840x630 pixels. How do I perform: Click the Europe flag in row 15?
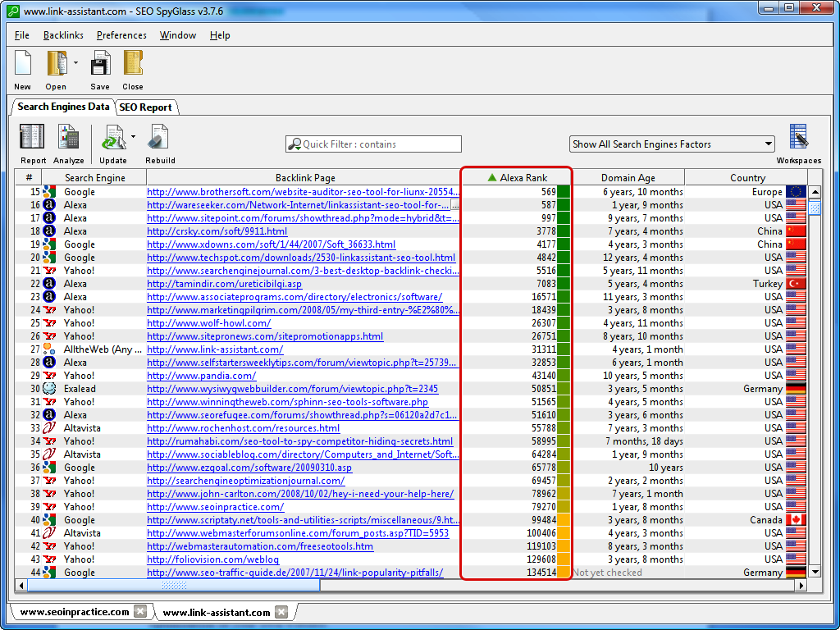(x=796, y=192)
